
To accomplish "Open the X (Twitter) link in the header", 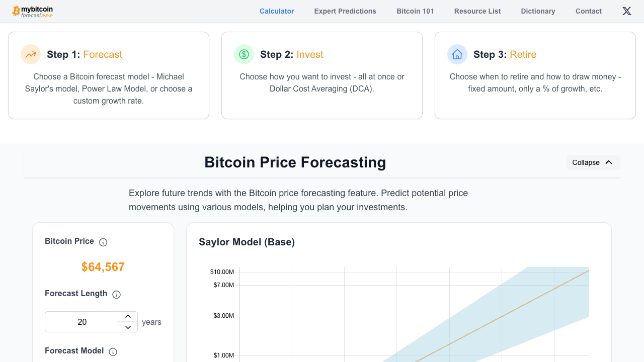I will pyautogui.click(x=626, y=11).
